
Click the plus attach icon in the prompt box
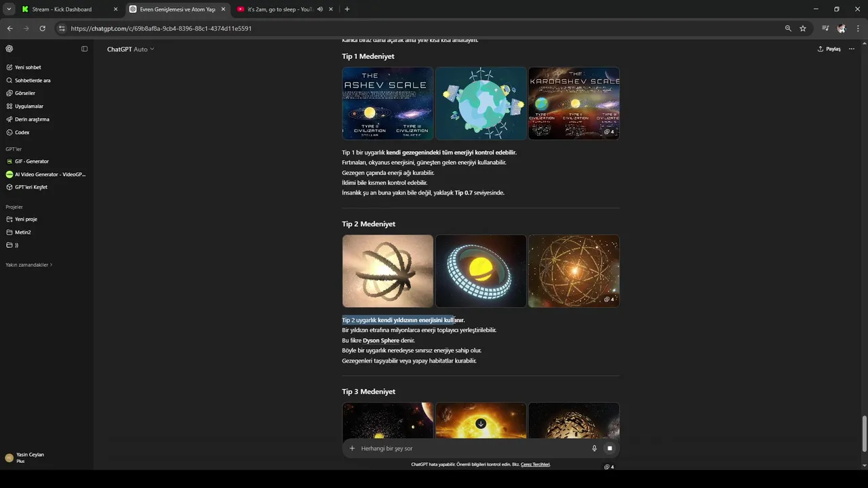(x=352, y=448)
